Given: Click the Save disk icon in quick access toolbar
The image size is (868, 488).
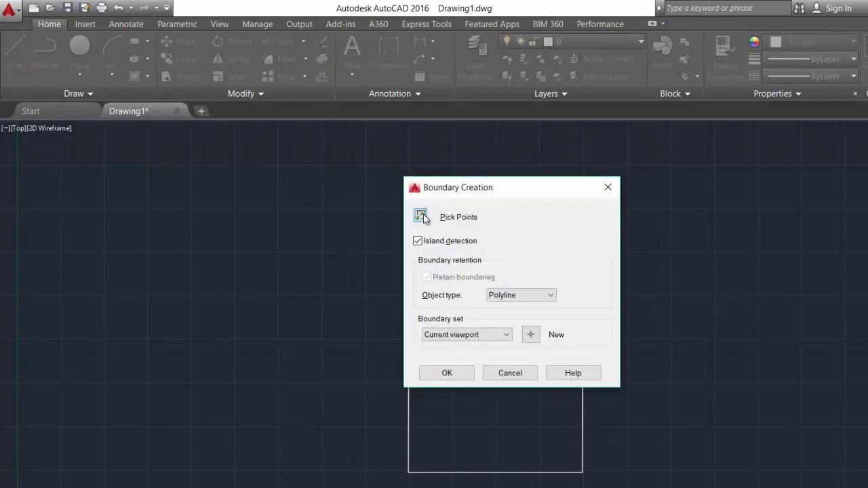Looking at the screenshot, I should [67, 8].
